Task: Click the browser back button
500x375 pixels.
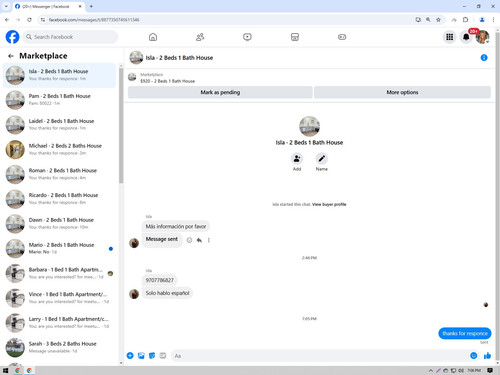Action: point(7,20)
